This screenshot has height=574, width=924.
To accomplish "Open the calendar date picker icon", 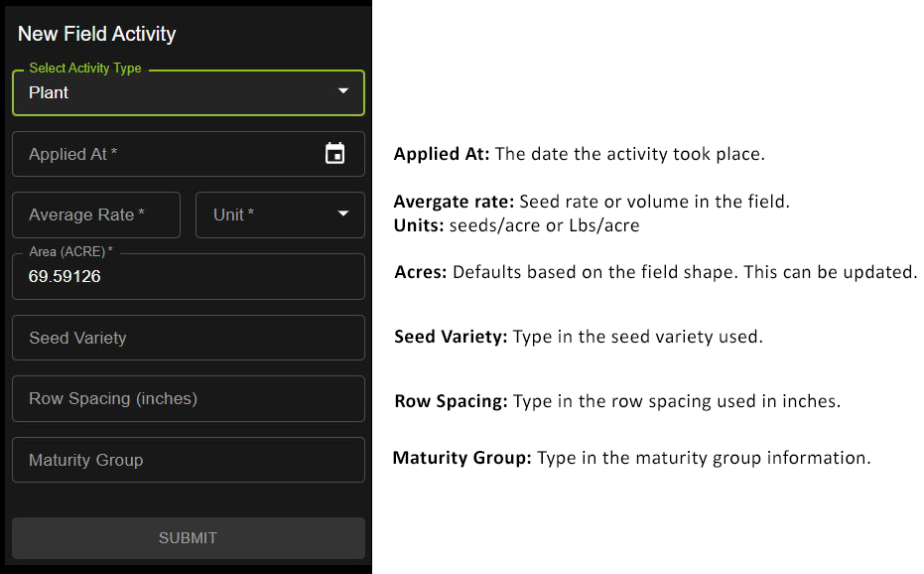I will [335, 154].
